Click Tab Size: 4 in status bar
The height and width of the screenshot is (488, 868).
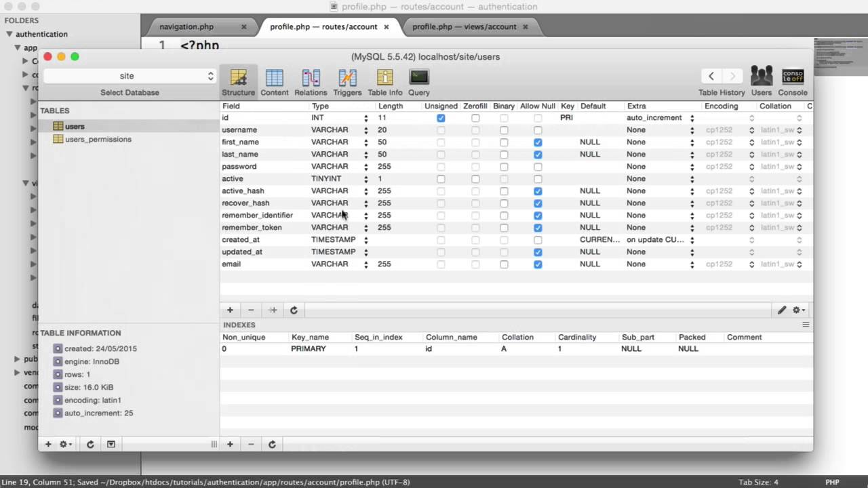pyautogui.click(x=758, y=482)
